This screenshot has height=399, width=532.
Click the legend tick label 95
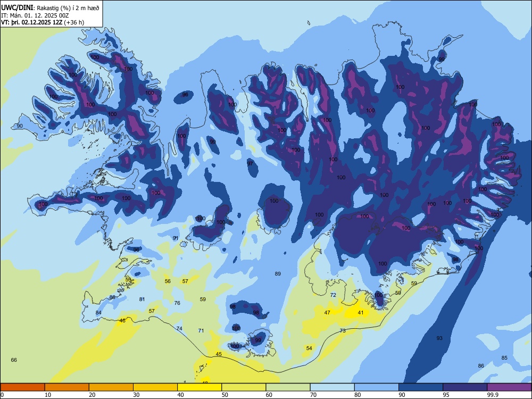(446, 395)
